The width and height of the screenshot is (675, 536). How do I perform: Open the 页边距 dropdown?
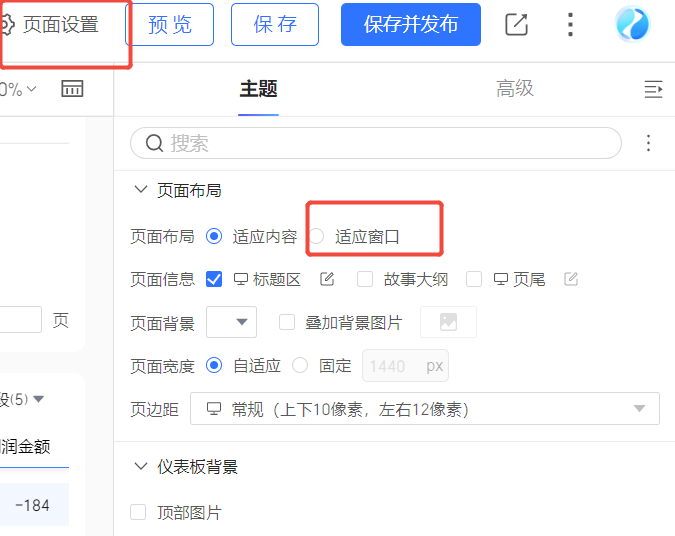(x=434, y=409)
